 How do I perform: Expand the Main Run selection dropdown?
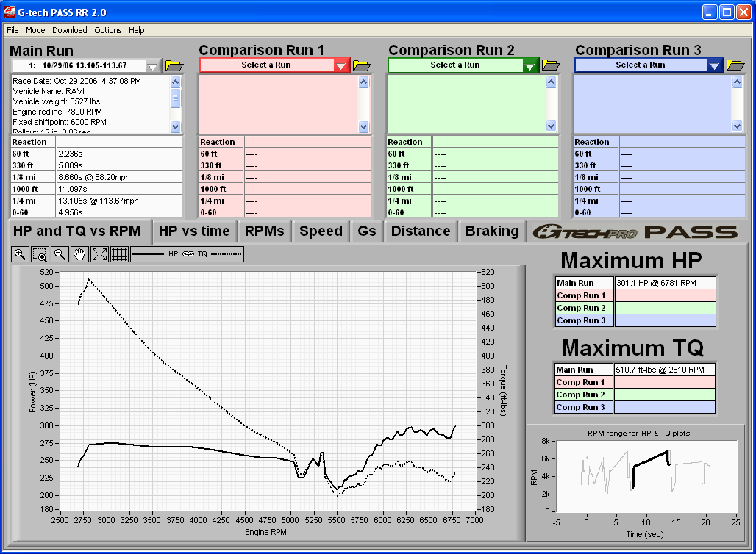pos(152,65)
